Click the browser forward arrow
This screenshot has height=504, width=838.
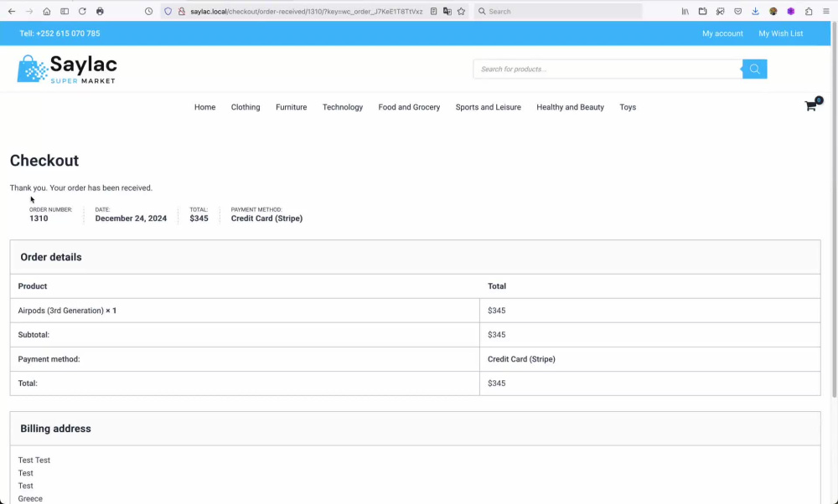(x=29, y=11)
